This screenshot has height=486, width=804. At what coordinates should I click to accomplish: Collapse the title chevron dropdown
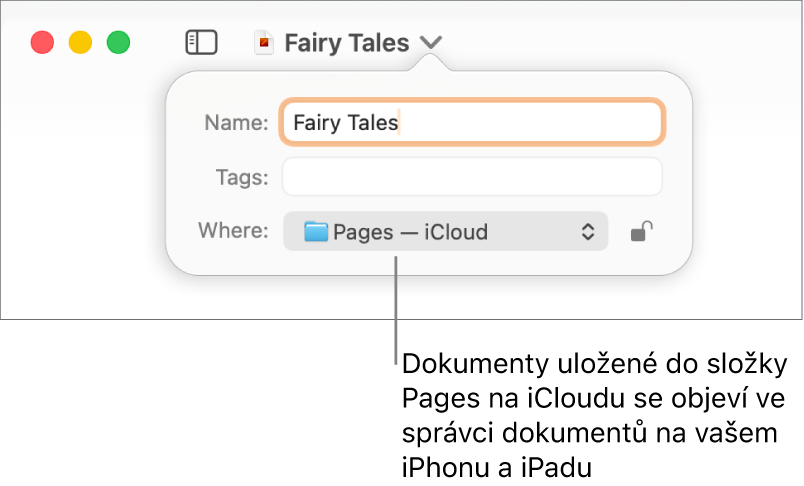(431, 42)
